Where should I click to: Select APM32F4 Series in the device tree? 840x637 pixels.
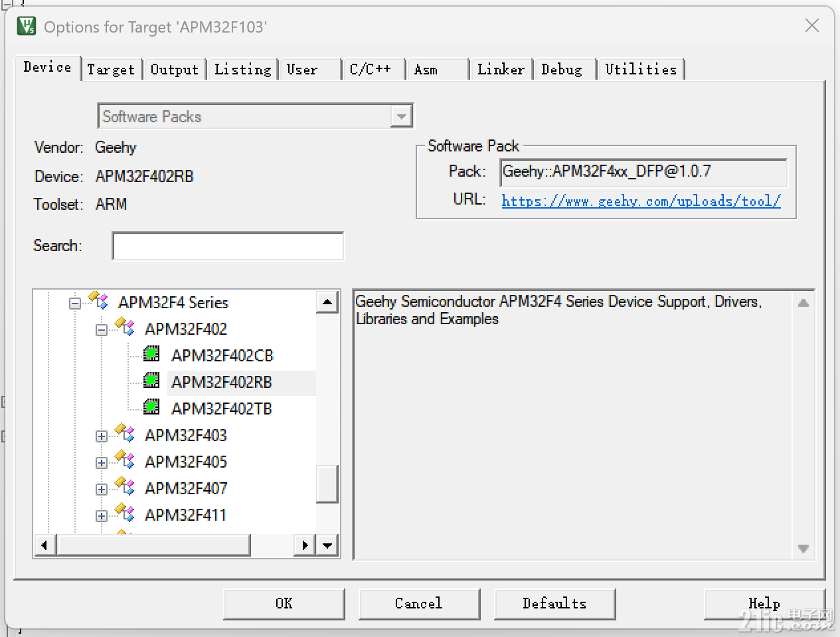point(173,303)
